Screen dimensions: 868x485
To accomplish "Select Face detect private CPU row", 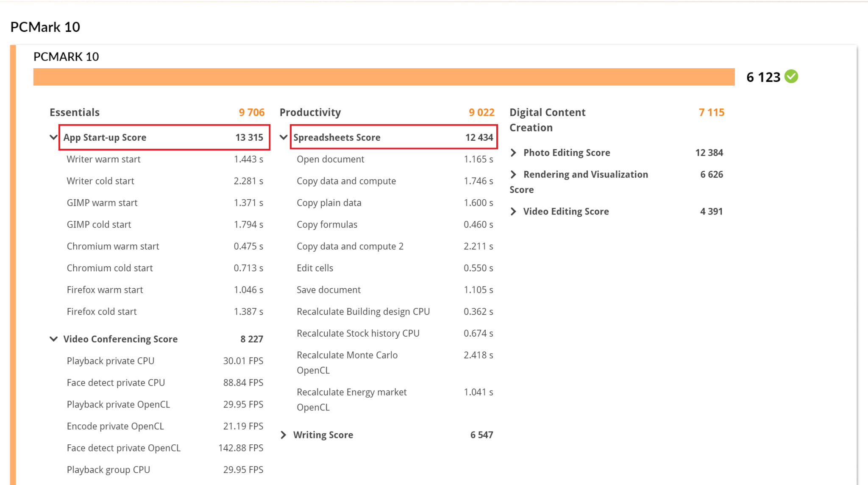I will coord(165,383).
